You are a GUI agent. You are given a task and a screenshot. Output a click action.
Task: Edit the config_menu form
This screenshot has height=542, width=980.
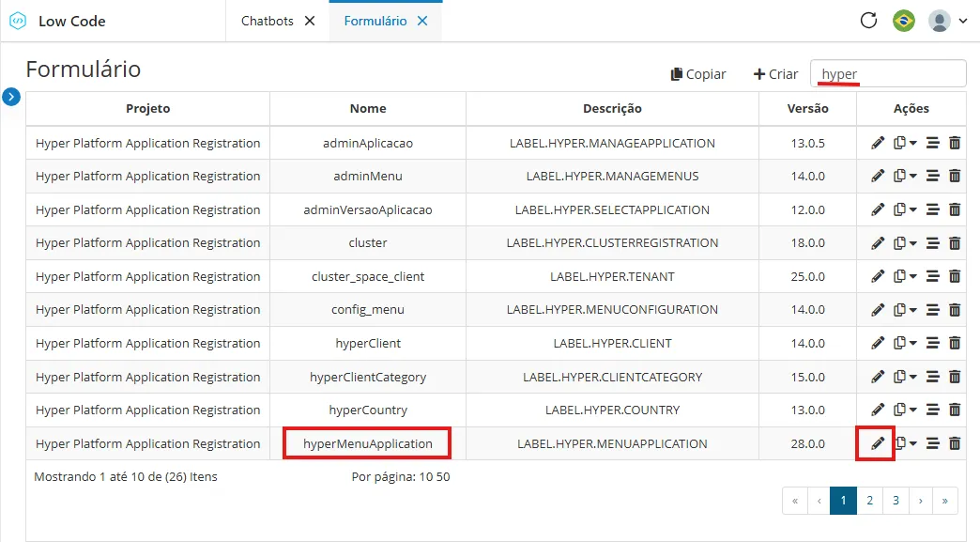tap(878, 309)
